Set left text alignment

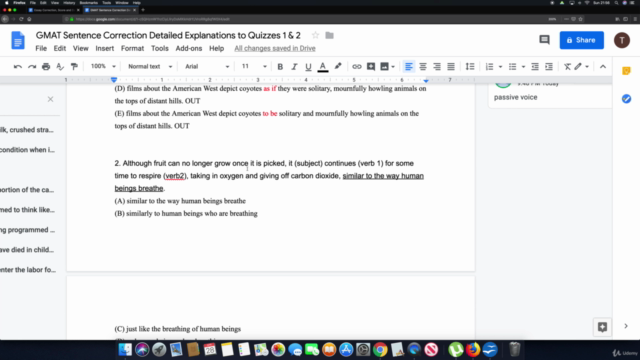(409, 67)
